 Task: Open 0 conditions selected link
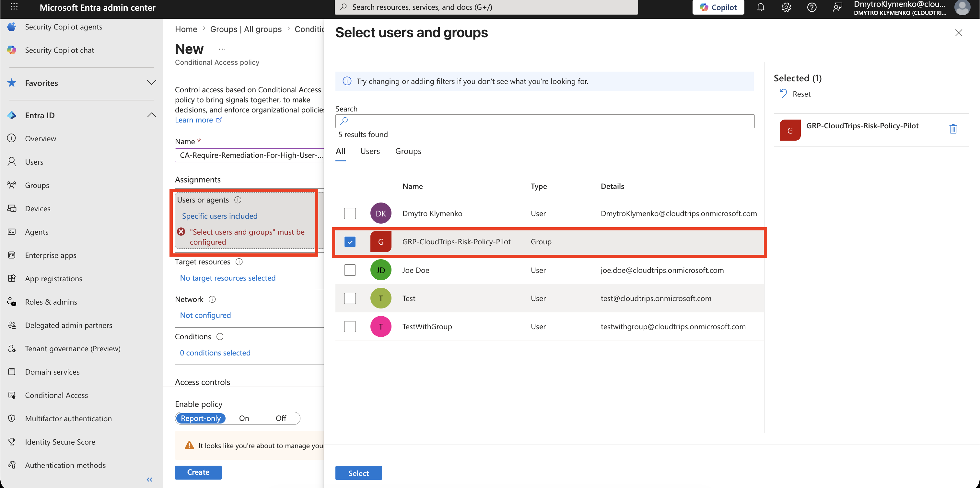pos(215,353)
